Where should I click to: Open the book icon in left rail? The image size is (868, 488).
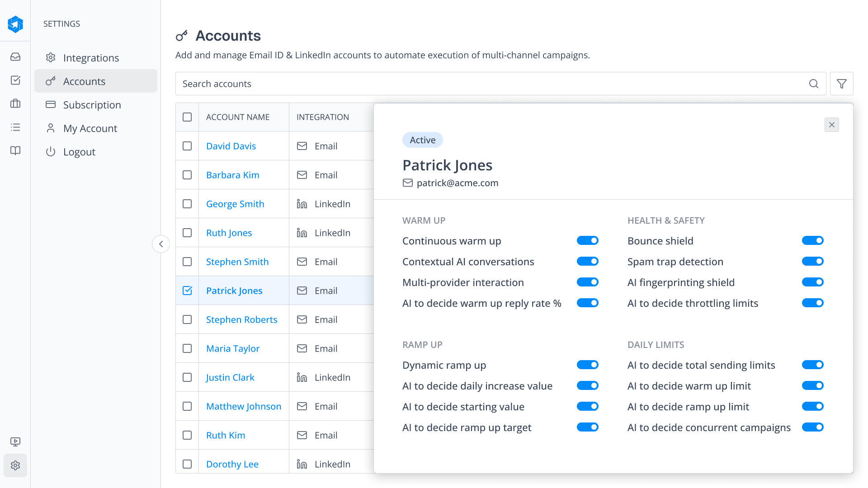pyautogui.click(x=15, y=151)
